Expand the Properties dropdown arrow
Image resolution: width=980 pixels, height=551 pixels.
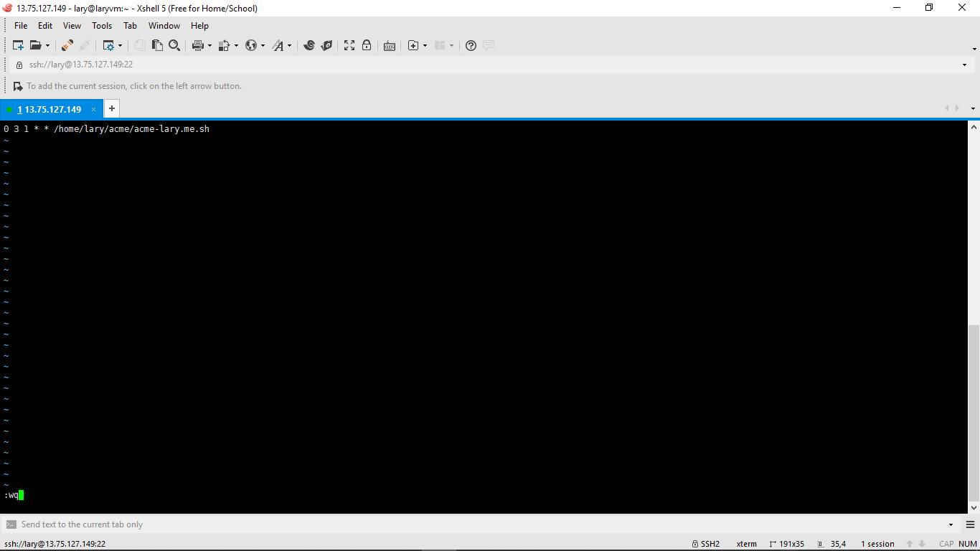coord(120,45)
